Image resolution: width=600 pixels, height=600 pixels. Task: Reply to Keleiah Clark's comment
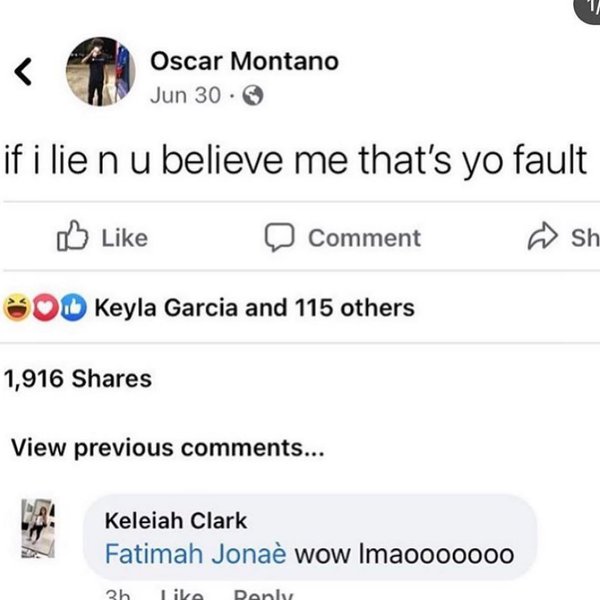tap(261, 593)
